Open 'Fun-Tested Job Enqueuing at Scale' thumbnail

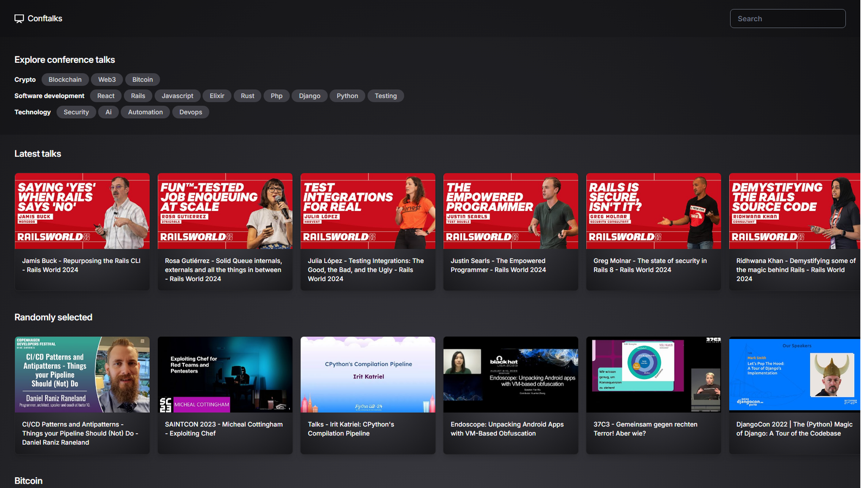pos(225,211)
